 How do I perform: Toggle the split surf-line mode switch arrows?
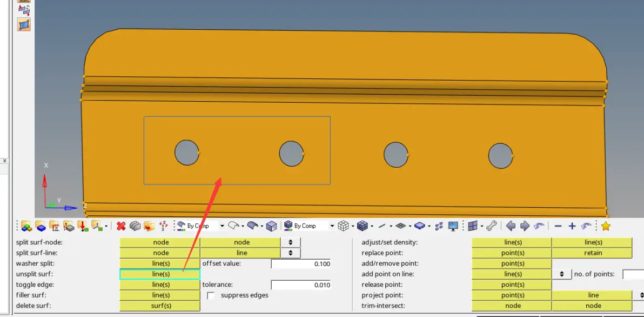(x=290, y=253)
